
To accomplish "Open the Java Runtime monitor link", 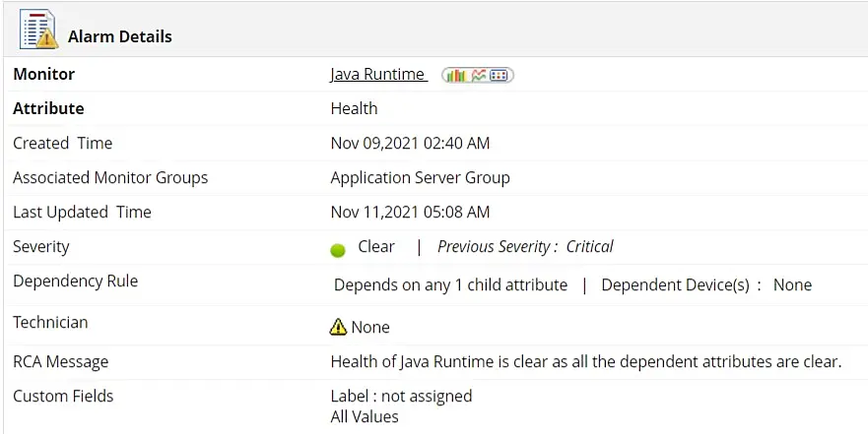I will (377, 75).
